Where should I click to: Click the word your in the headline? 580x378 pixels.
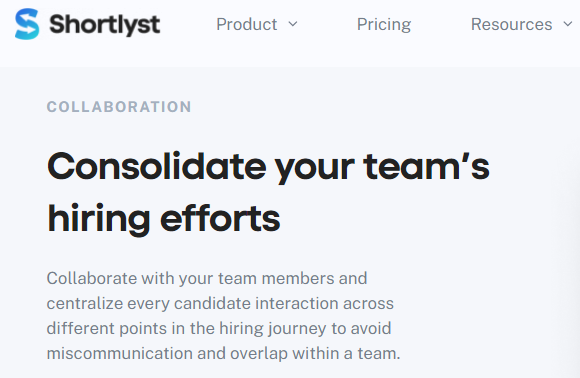point(314,169)
